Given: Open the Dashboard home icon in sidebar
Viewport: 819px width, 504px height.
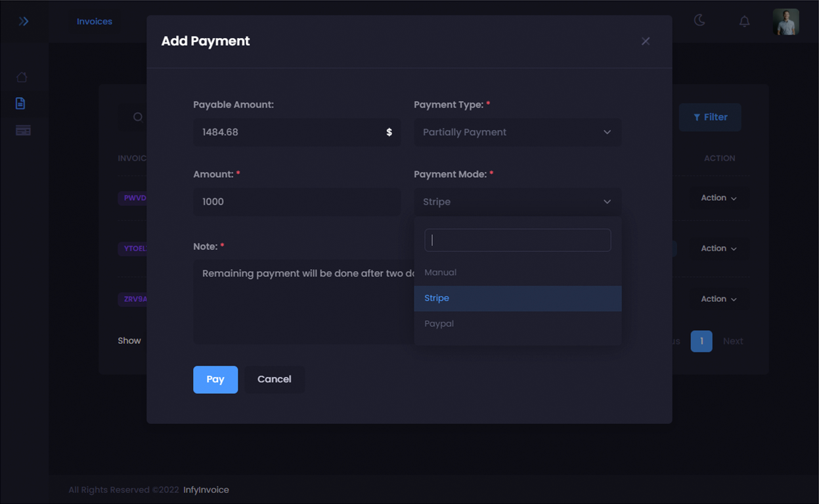Looking at the screenshot, I should [22, 77].
